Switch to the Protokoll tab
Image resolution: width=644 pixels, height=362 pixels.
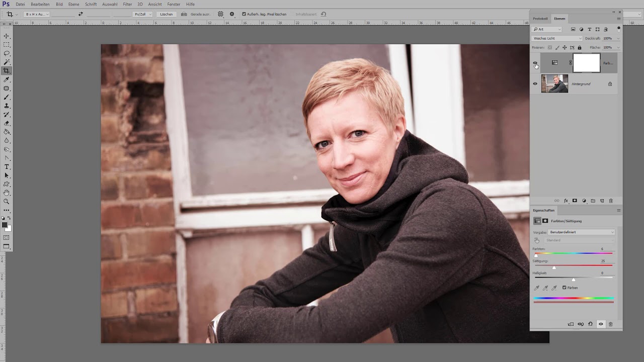click(540, 19)
